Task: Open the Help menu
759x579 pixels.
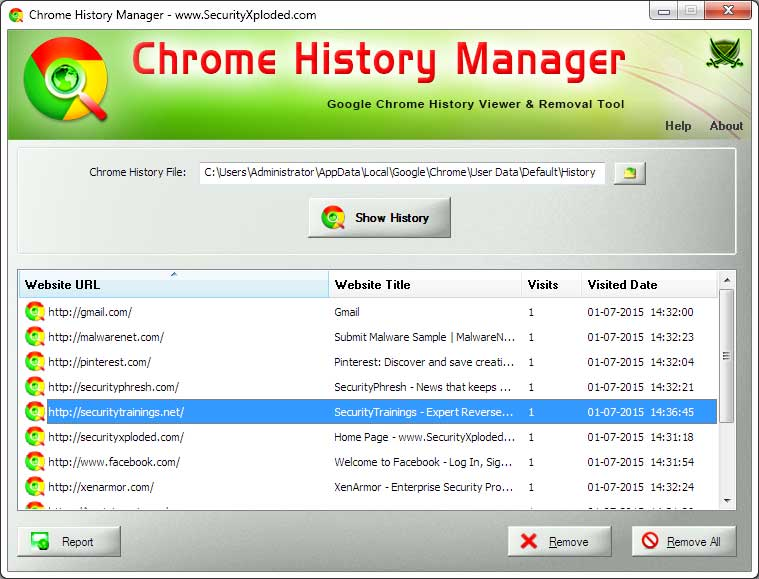Action: 678,126
